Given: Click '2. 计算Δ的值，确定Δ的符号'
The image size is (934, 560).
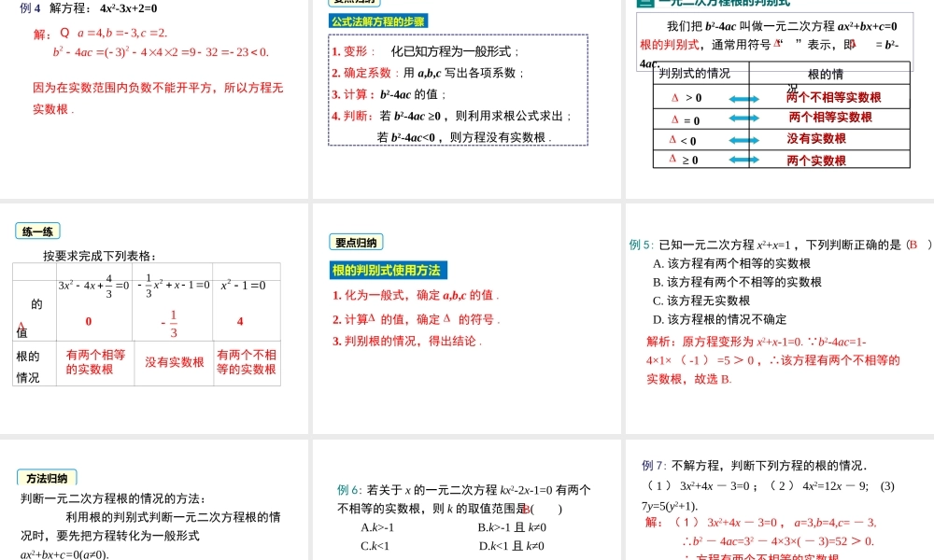Looking at the screenshot, I should (x=416, y=319).
